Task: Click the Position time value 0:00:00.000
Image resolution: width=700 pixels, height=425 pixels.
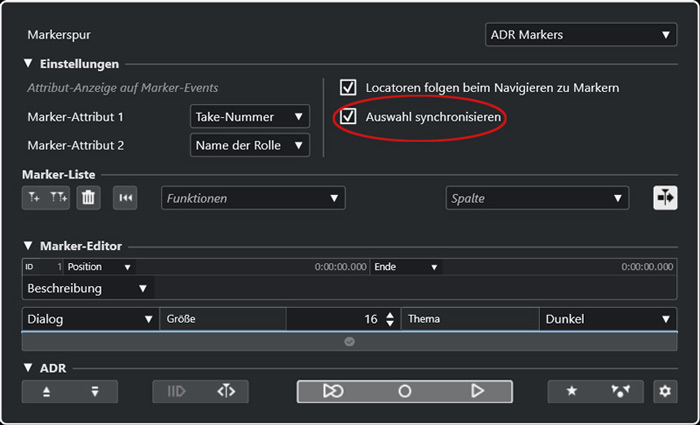Action: [x=341, y=267]
